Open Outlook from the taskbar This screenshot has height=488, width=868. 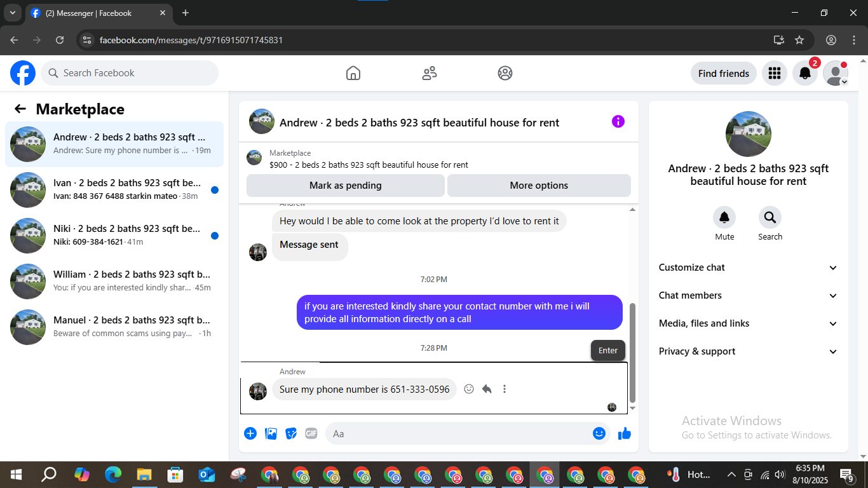[207, 475]
